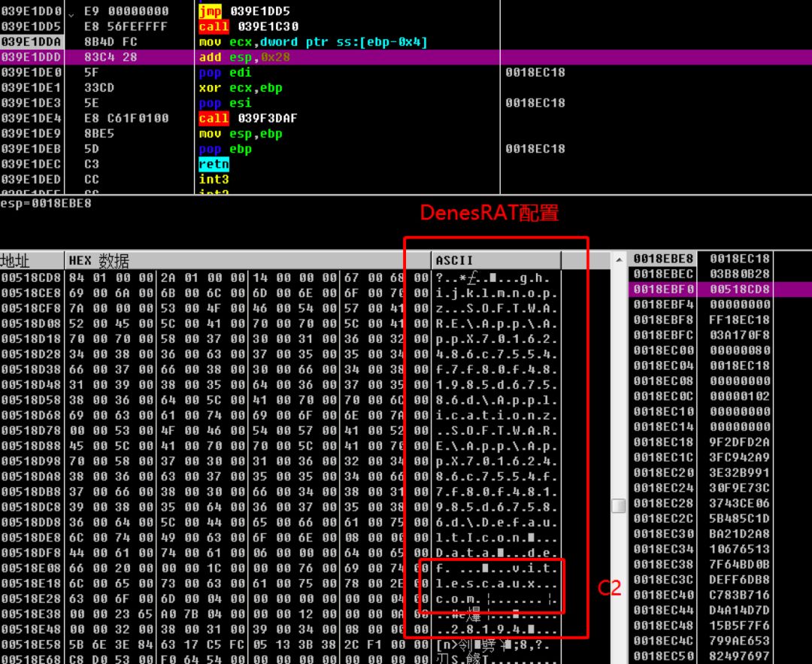Select dump row at address 00518E08
812x664 pixels.
[x=280, y=568]
